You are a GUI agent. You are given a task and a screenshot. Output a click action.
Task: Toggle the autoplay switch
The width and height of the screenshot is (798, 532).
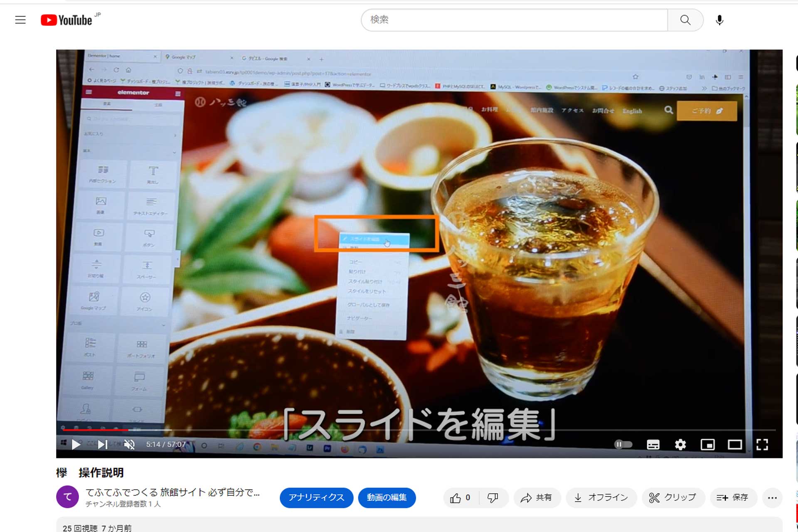click(x=623, y=445)
